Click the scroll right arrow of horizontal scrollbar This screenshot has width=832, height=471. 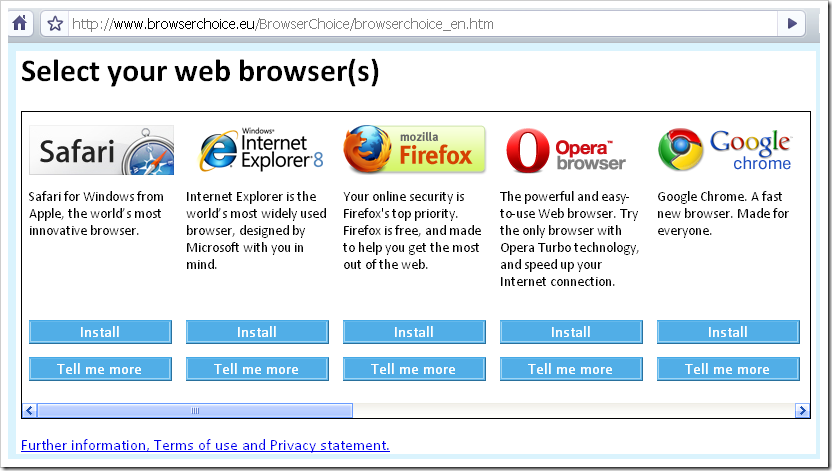tap(802, 411)
